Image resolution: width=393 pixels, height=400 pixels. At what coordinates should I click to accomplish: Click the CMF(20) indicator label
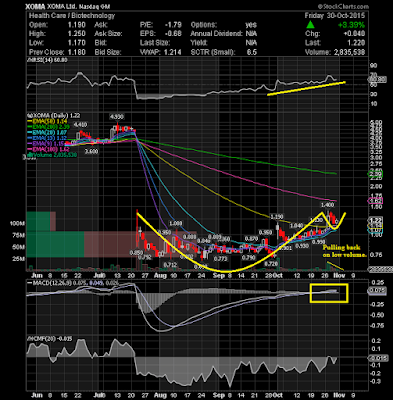point(50,339)
